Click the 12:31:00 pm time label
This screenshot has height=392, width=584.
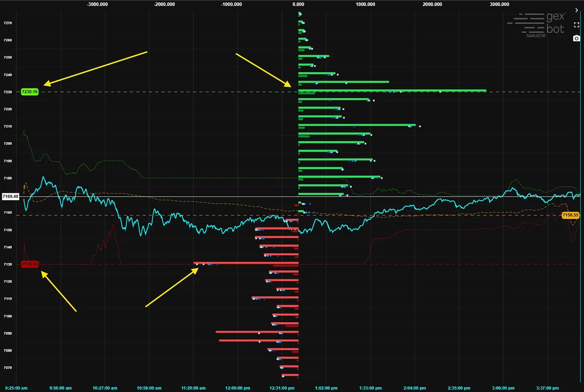tap(282, 388)
